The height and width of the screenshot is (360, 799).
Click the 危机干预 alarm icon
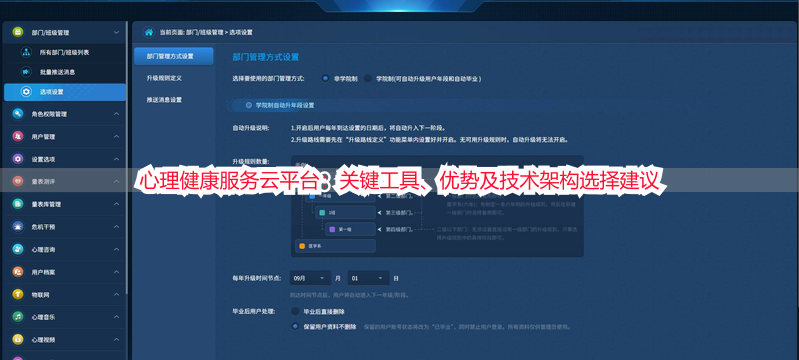pyautogui.click(x=18, y=227)
